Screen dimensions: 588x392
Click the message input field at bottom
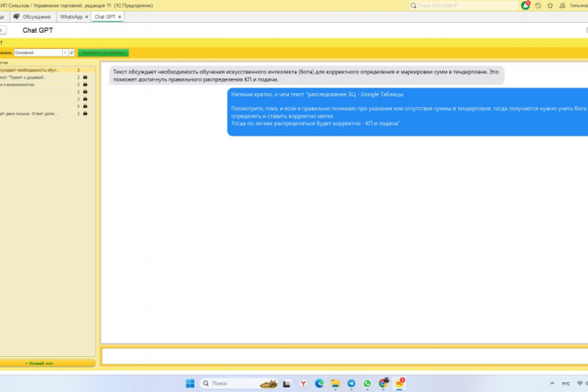pyautogui.click(x=345, y=356)
